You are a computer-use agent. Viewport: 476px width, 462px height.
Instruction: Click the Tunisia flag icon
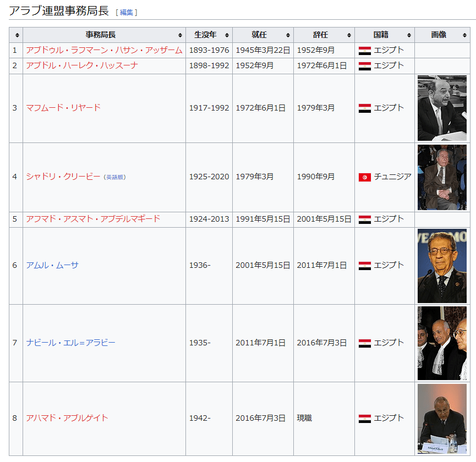coord(364,177)
